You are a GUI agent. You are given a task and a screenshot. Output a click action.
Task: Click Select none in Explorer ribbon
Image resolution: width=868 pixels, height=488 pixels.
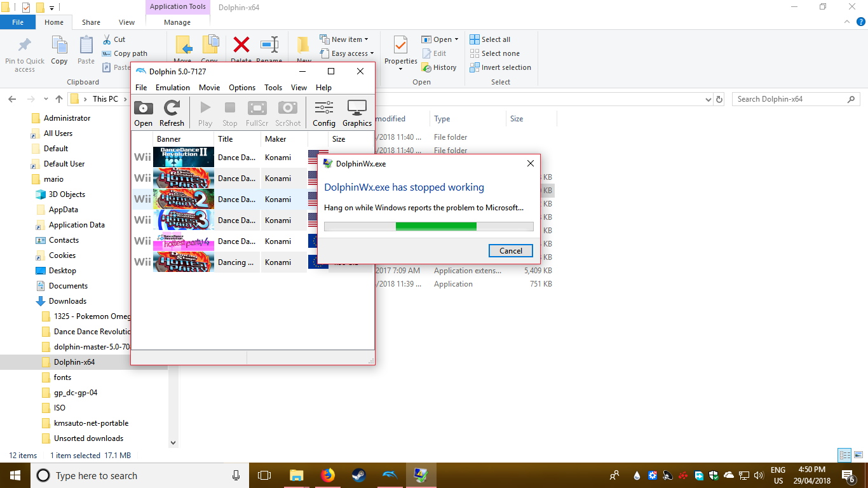494,53
